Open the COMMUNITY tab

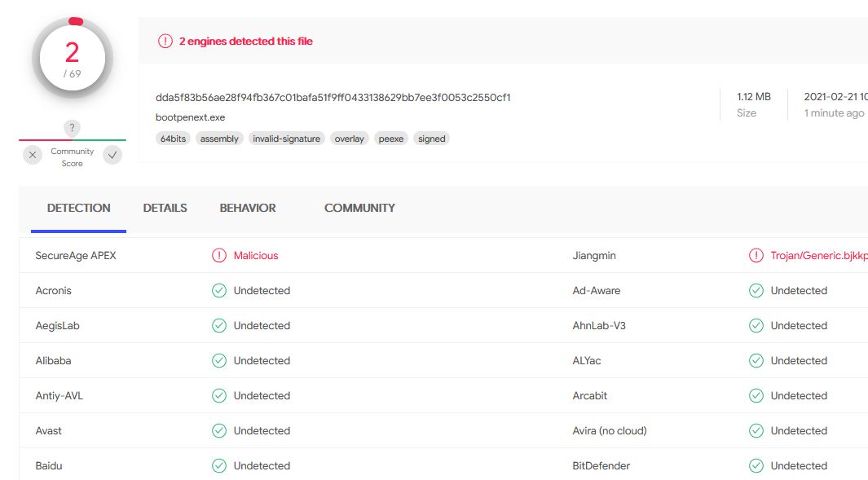point(359,208)
